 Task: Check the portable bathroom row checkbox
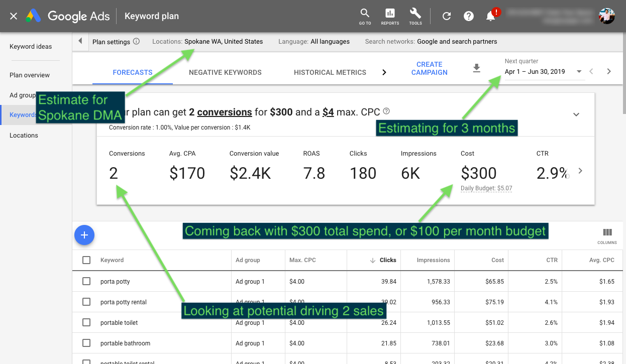86,343
